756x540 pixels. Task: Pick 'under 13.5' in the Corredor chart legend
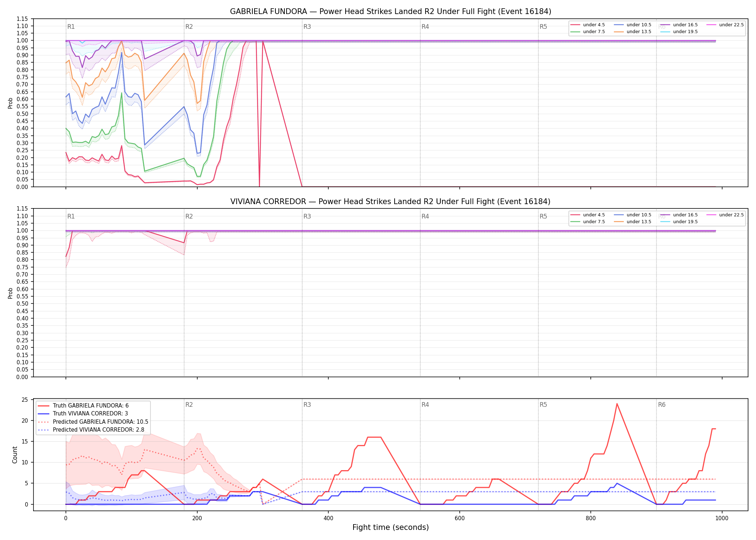click(633, 222)
